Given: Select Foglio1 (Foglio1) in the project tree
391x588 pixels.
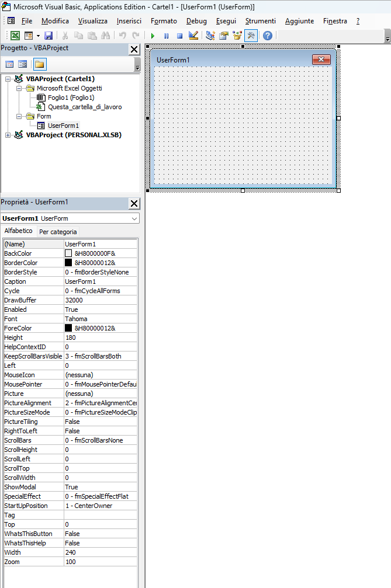Looking at the screenshot, I should click(71, 98).
